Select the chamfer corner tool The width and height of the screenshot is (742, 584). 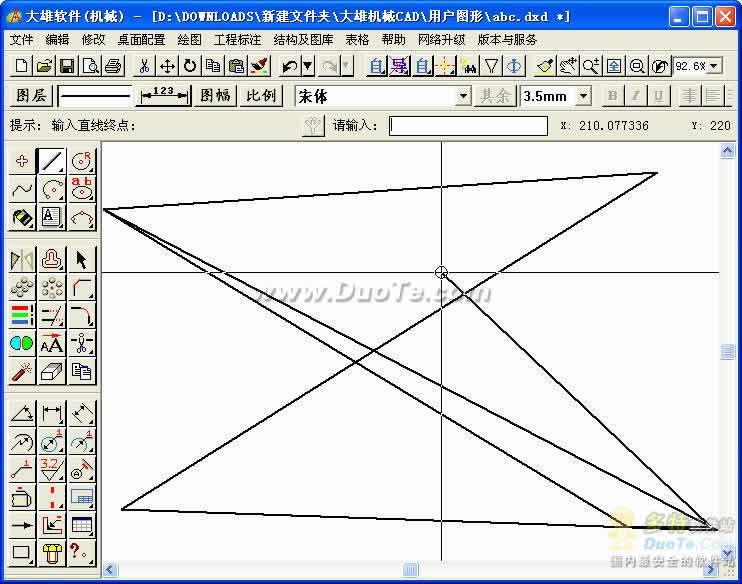pos(81,287)
